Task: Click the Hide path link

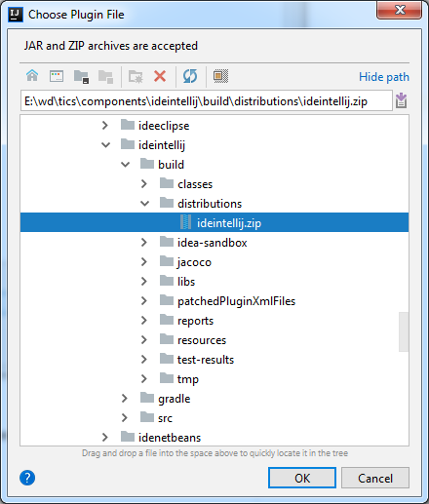Action: click(x=384, y=77)
